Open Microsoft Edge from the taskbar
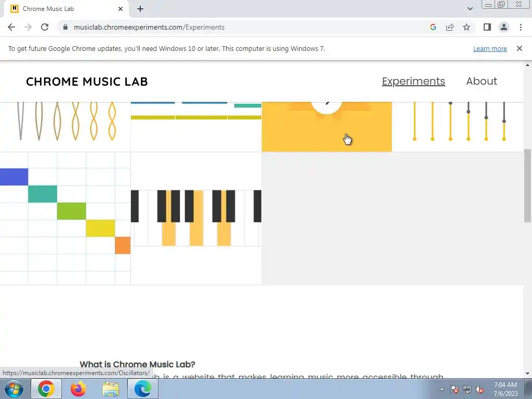 click(143, 389)
